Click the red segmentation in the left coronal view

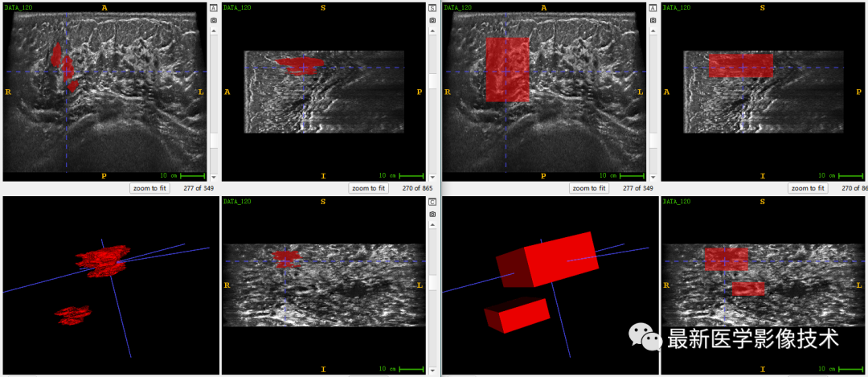click(285, 259)
